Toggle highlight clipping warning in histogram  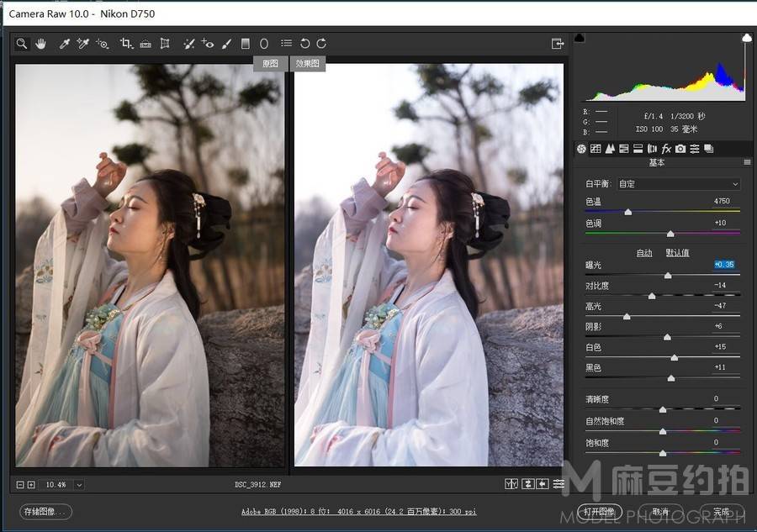746,38
